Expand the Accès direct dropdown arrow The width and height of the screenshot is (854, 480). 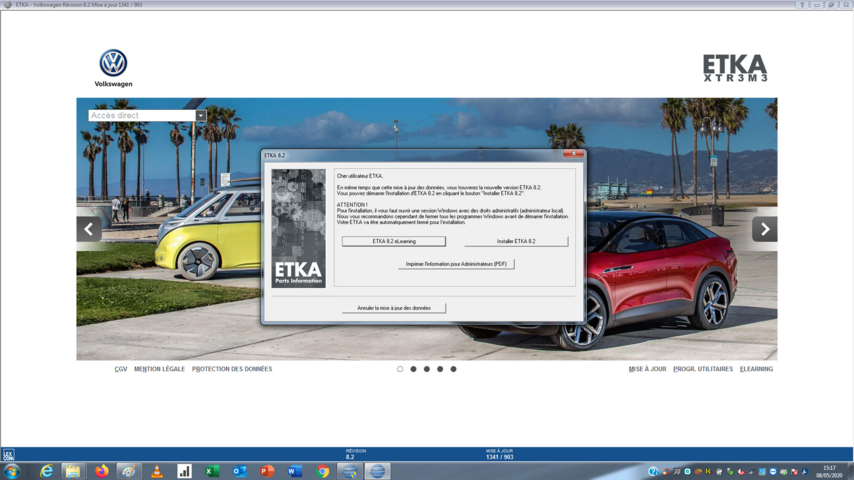click(201, 116)
